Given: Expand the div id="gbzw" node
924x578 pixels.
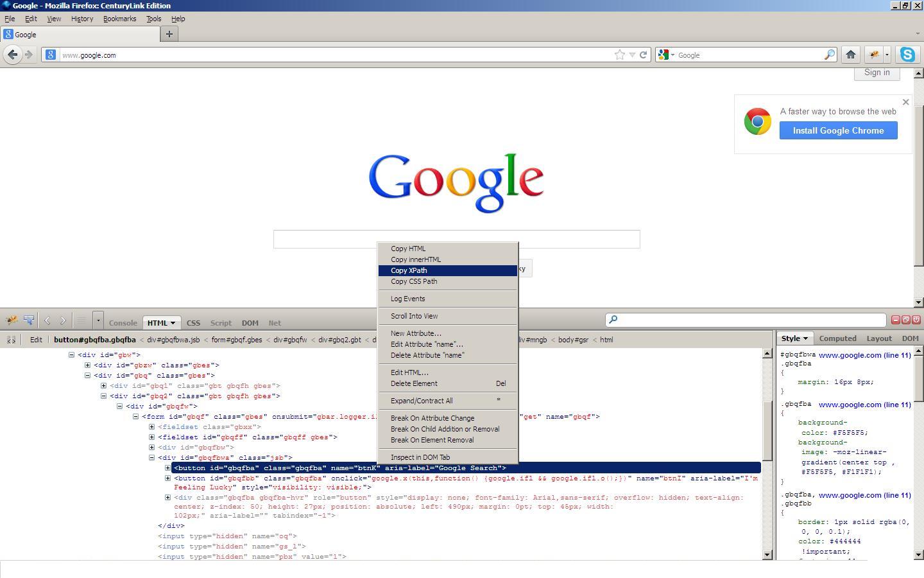Looking at the screenshot, I should pyautogui.click(x=88, y=365).
